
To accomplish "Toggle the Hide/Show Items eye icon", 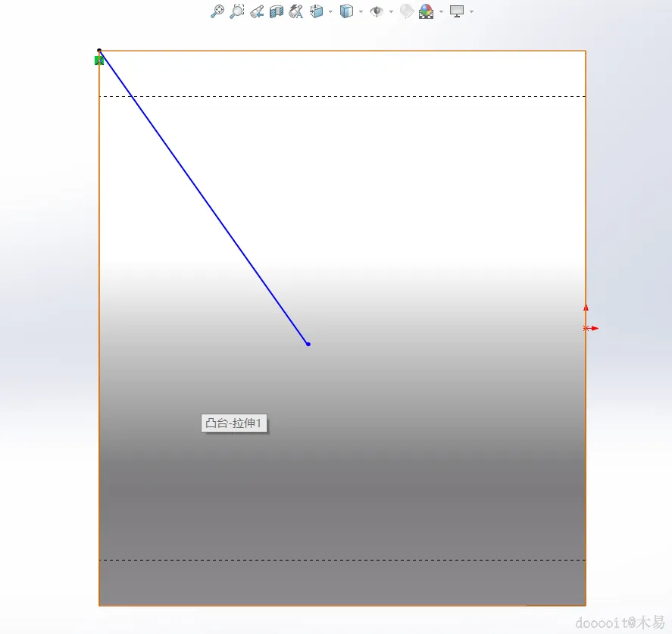I will pos(377,11).
